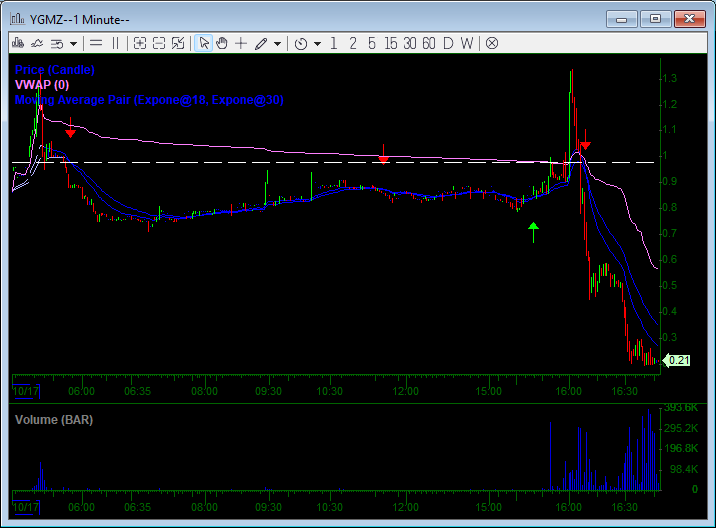This screenshot has height=528, width=716.
Task: Click the reset zoom arrows icon
Action: click(x=178, y=43)
